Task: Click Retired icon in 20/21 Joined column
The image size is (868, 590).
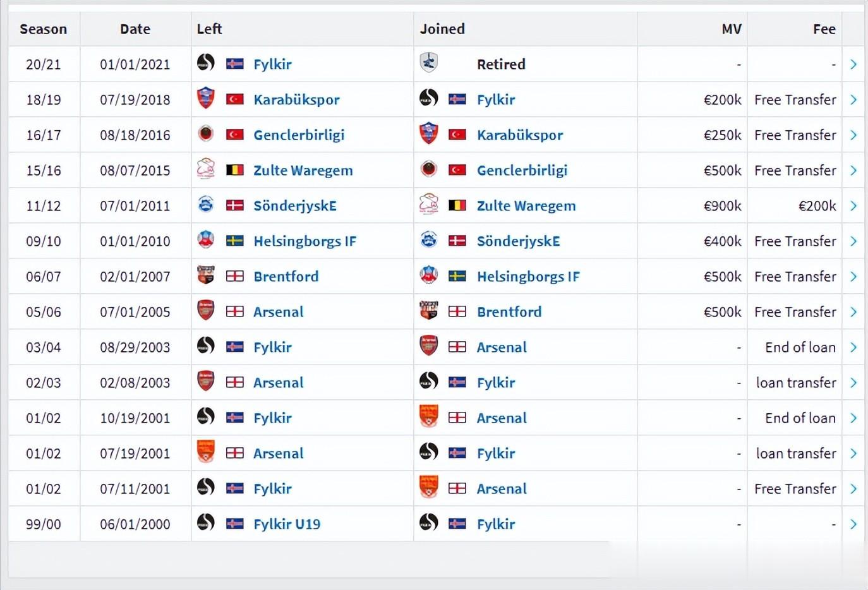Action: [429, 63]
